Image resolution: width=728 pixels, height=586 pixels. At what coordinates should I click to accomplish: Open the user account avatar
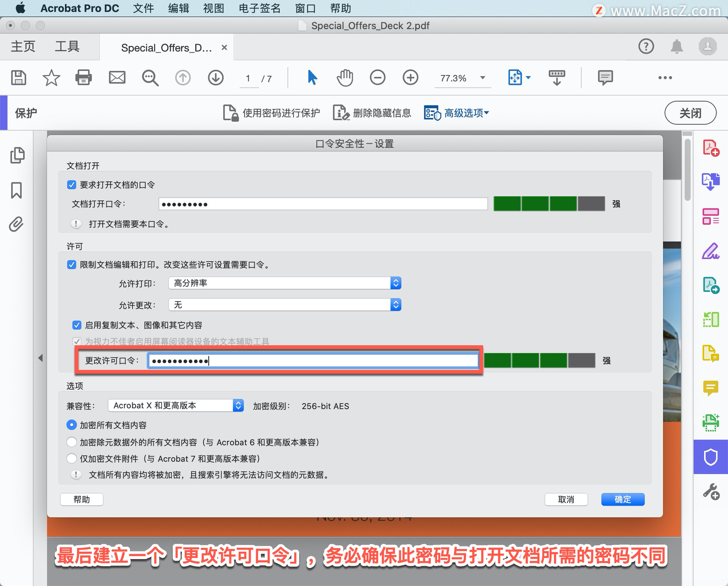(x=708, y=46)
